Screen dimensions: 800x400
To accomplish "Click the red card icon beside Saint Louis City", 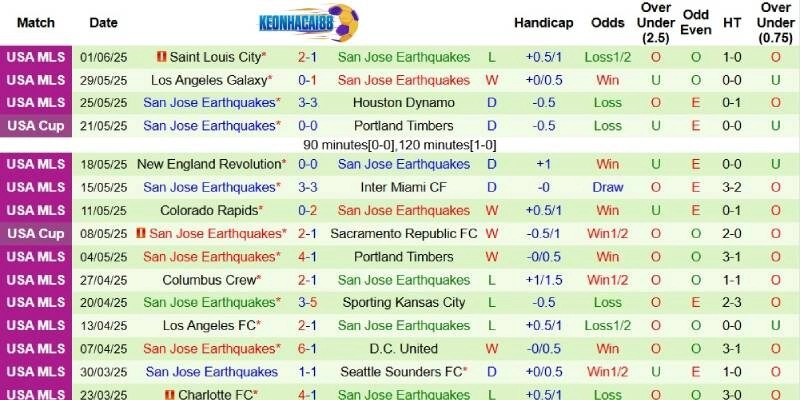I will [163, 57].
